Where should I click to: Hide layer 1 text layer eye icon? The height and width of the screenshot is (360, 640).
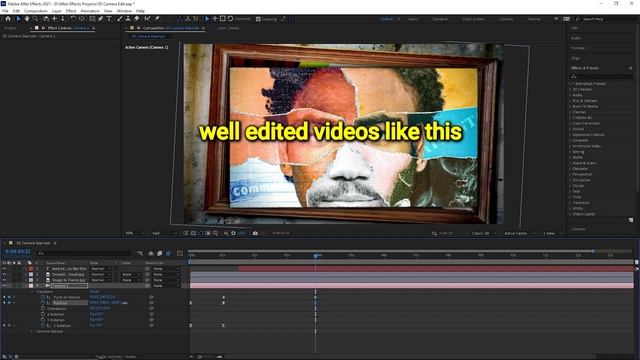pos(4,269)
